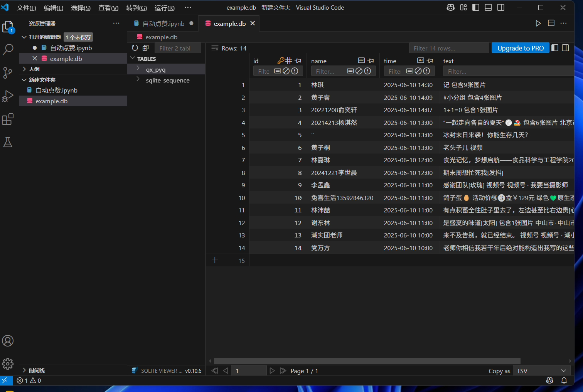The image size is (583, 392).
Task: Expand the 时间线 timeline section
Action: pos(24,370)
